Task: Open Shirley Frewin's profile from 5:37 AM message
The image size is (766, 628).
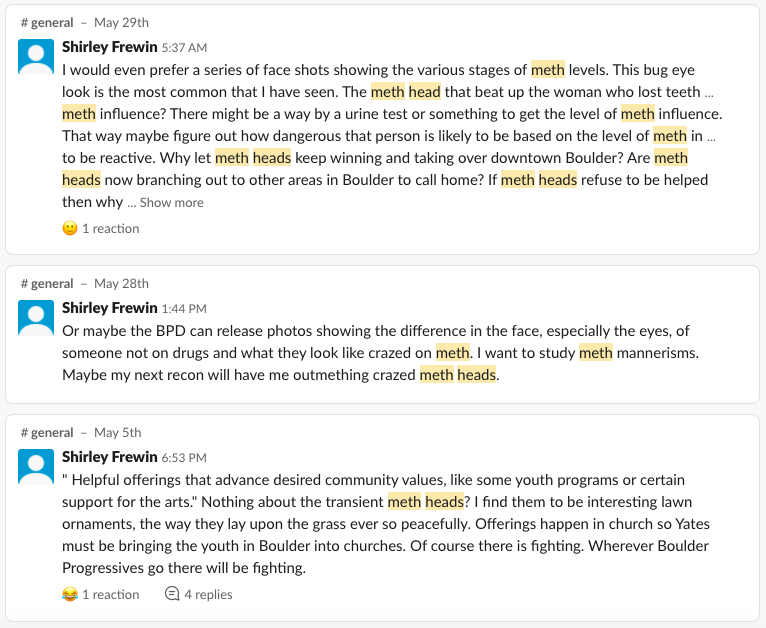Action: point(109,46)
